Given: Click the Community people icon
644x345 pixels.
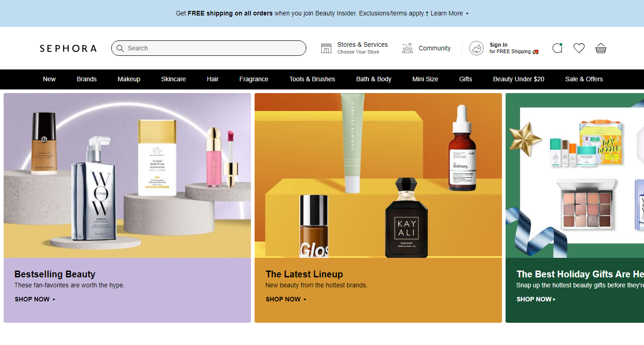Looking at the screenshot, I should point(408,48).
